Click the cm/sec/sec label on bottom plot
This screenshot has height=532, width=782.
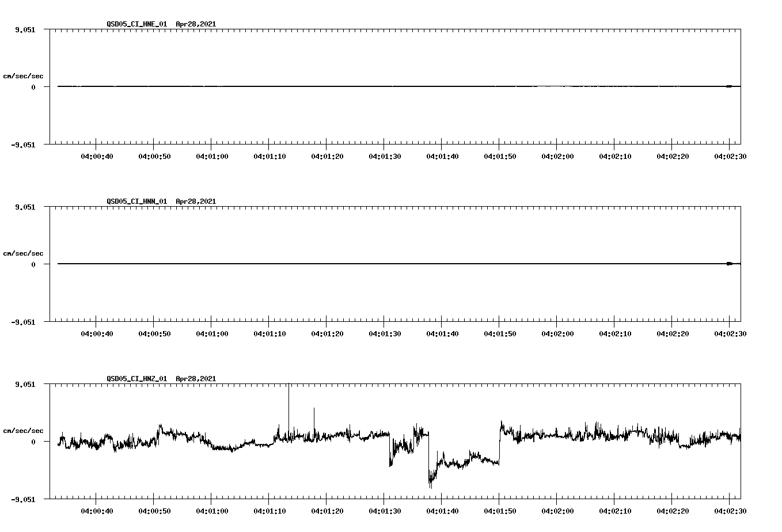click(23, 430)
